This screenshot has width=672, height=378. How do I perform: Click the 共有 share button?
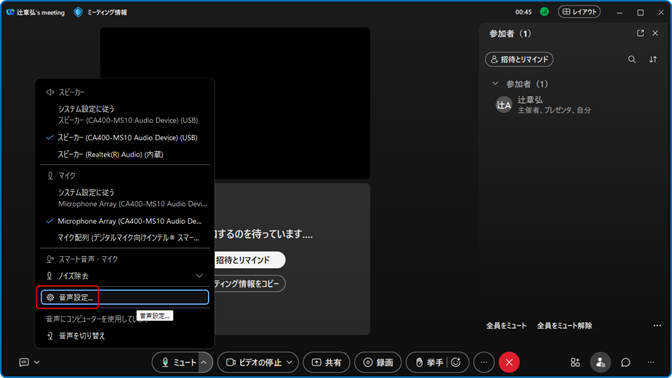click(x=327, y=363)
